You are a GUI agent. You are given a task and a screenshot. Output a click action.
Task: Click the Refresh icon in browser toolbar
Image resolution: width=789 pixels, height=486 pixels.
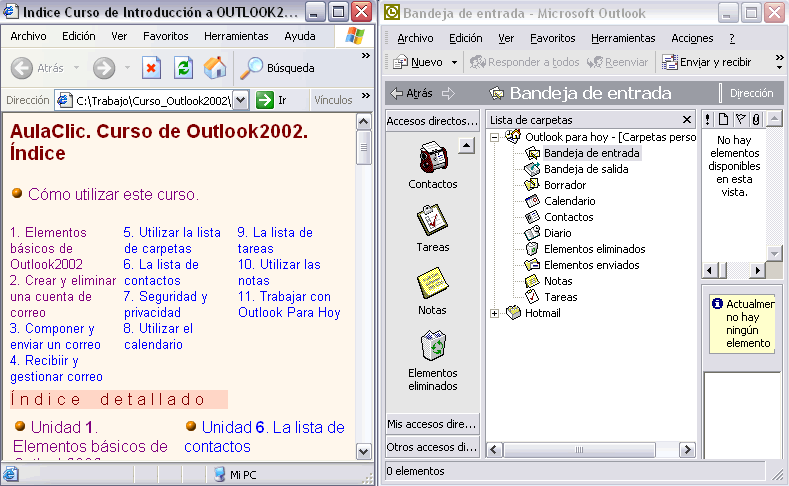183,68
